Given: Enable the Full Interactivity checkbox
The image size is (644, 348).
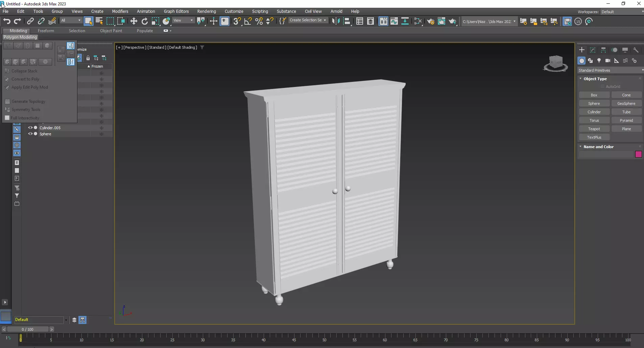Looking at the screenshot, I should [7, 118].
